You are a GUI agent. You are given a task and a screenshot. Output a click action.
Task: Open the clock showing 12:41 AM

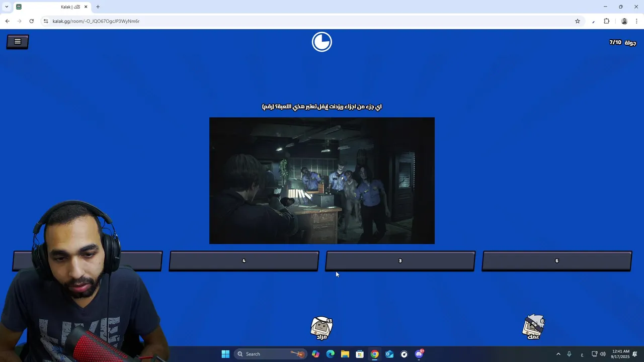(x=621, y=354)
